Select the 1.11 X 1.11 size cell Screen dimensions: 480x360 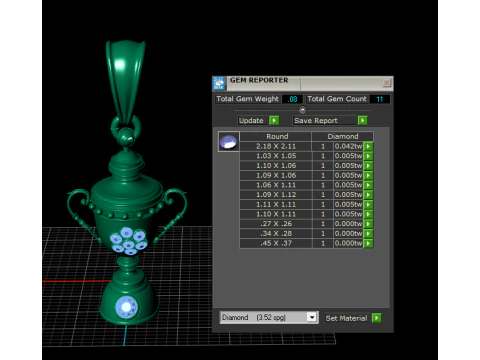[x=276, y=204]
